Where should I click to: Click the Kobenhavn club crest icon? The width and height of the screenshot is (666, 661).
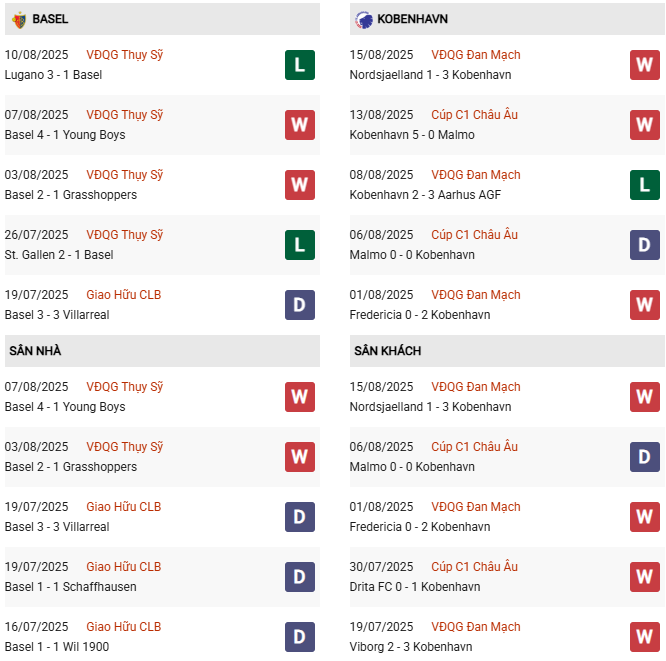[x=363, y=19]
